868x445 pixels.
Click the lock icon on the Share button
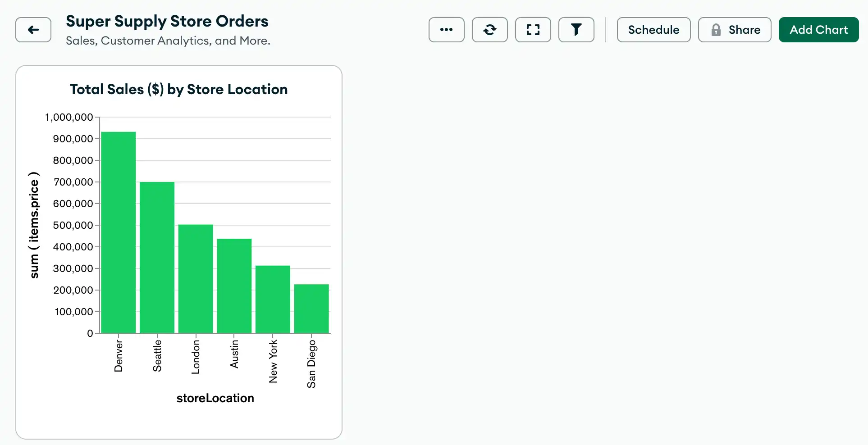tap(717, 30)
